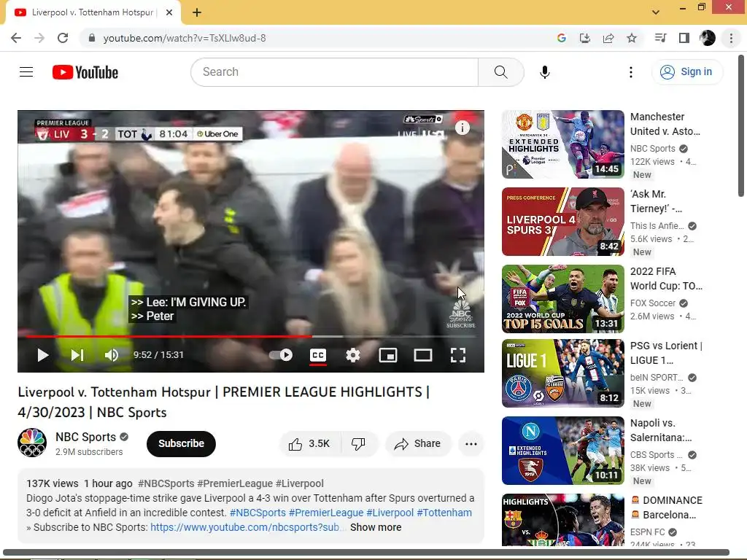Image resolution: width=747 pixels, height=560 pixels.
Task: Click install/download icon in address bar
Action: pos(584,38)
